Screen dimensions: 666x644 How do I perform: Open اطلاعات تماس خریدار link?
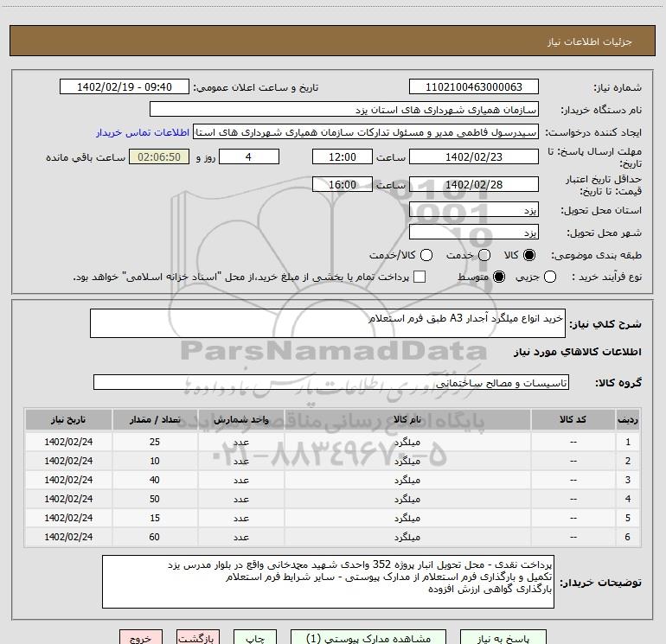click(143, 132)
